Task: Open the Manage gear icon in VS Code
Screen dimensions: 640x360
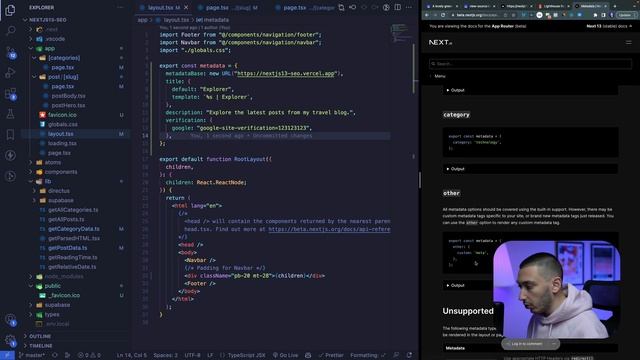Action: coord(11,340)
